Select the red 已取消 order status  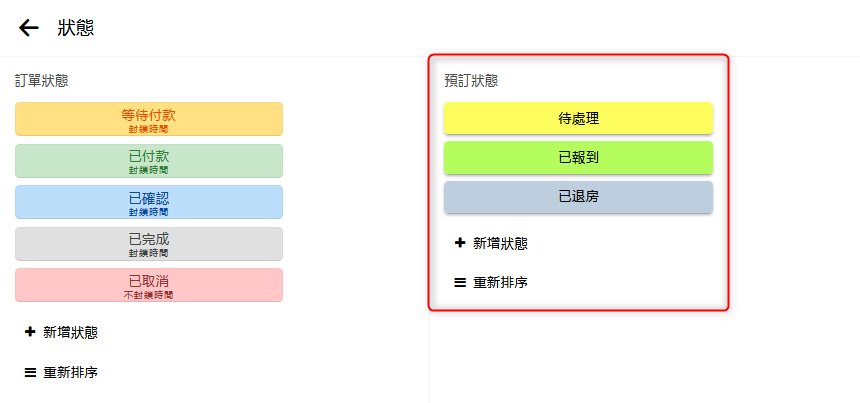coord(149,285)
